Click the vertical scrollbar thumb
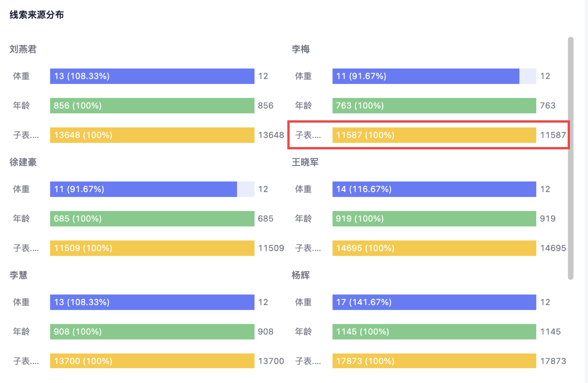Screen dimensions: 588x383 coord(571,158)
